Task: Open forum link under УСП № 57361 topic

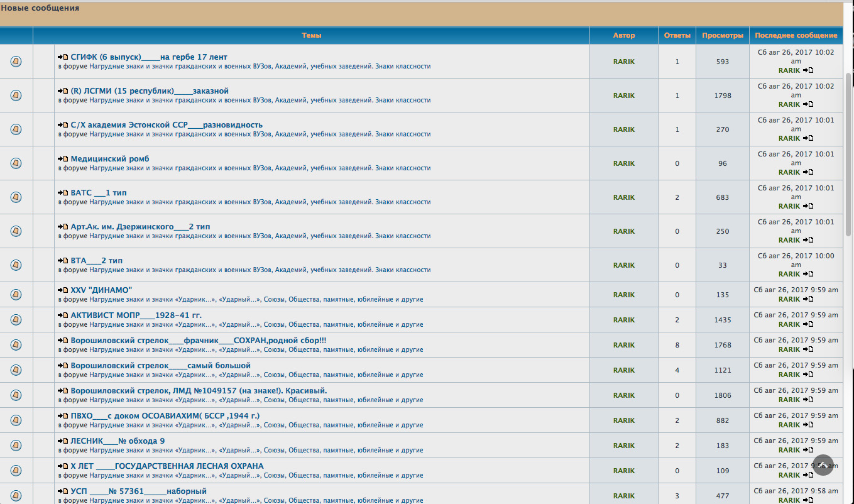Action: (256, 500)
